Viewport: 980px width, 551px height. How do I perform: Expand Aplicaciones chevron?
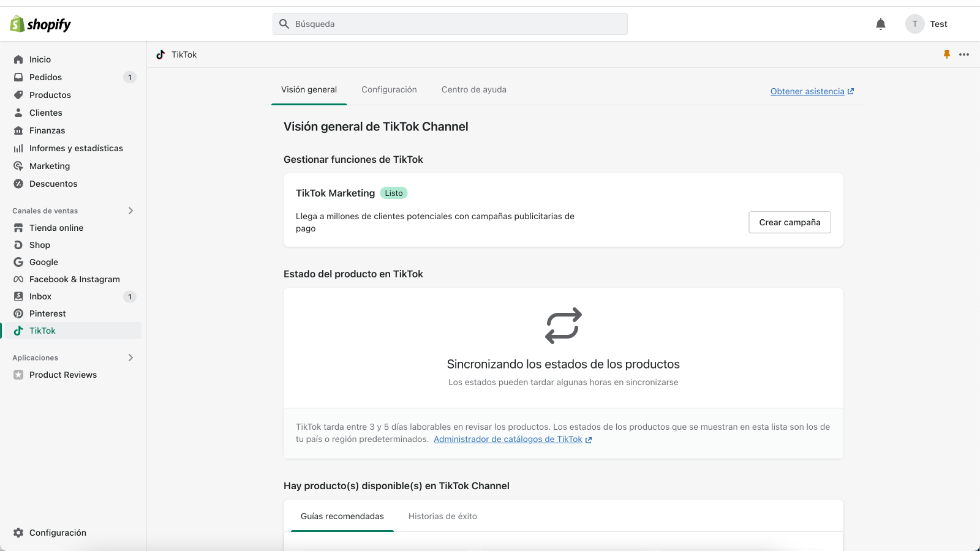pos(130,358)
